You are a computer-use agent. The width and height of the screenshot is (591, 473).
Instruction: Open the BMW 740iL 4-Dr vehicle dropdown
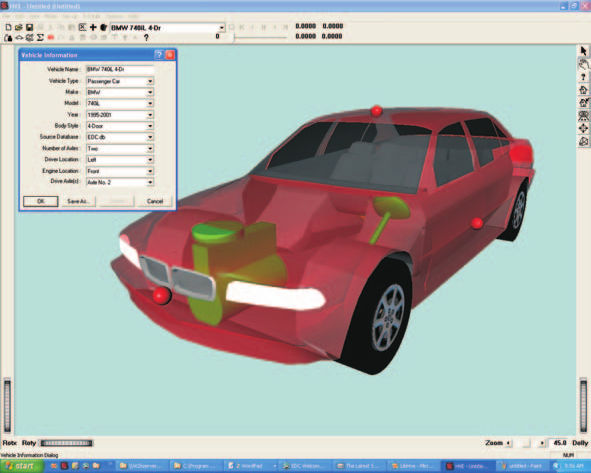222,28
